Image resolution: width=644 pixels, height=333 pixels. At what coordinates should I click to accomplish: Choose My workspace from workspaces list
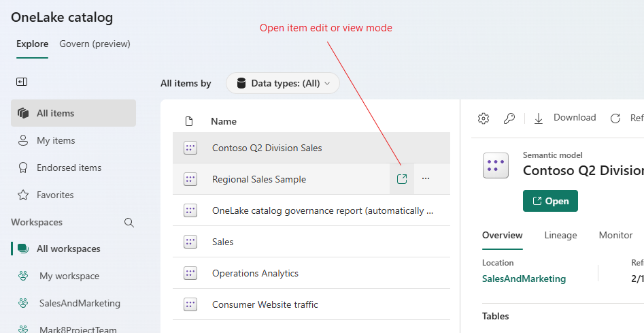click(x=69, y=276)
